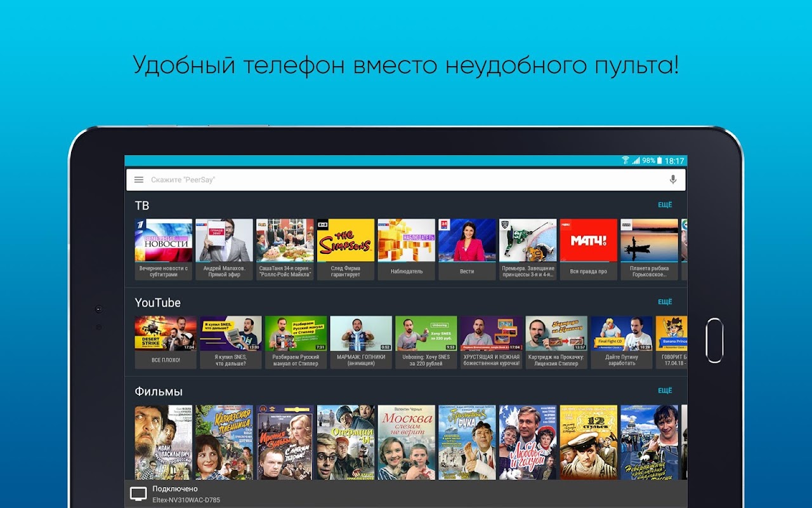This screenshot has width=812, height=508.
Task: Tap the microphone voice search icon
Action: 673,180
